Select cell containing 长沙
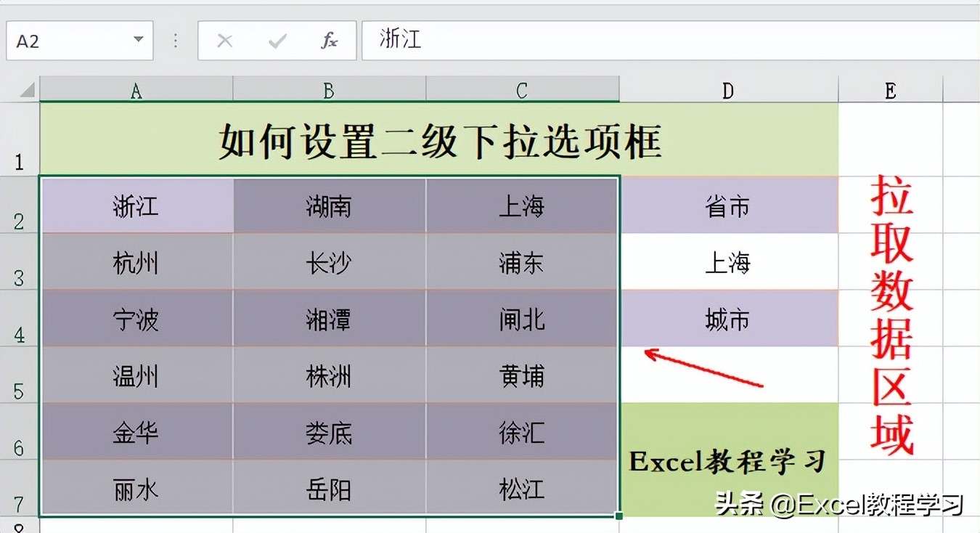980x533 pixels. coord(329,261)
